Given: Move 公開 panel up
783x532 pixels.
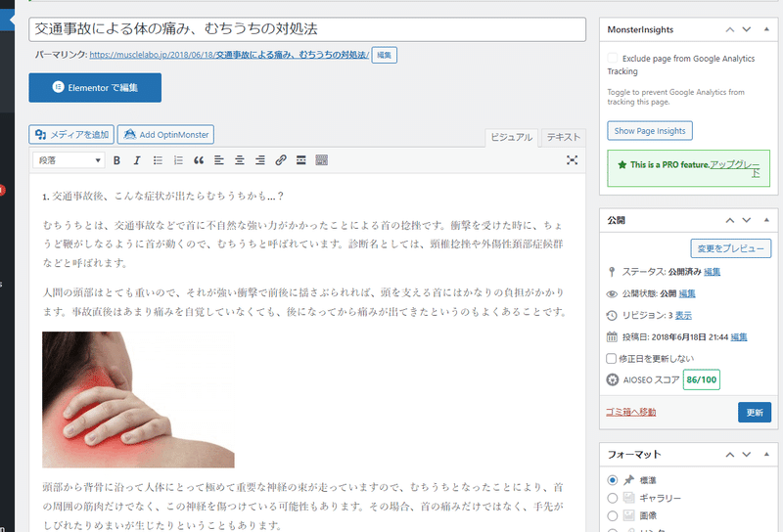Looking at the screenshot, I should pos(730,220).
